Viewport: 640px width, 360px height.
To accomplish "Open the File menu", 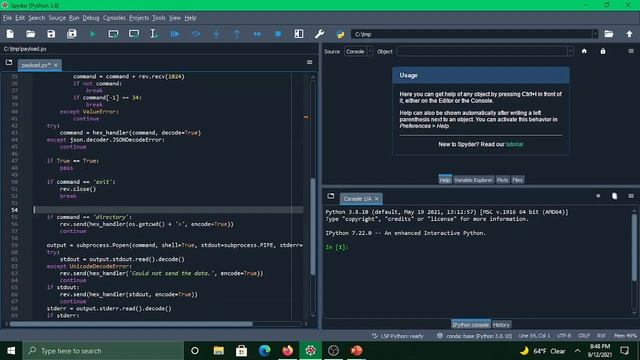I will point(7,18).
